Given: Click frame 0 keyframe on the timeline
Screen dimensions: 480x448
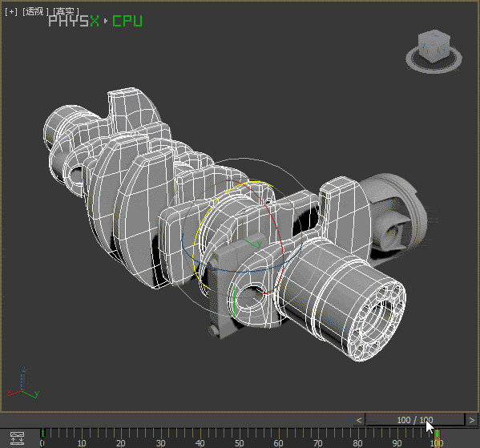Looking at the screenshot, I should [42, 434].
